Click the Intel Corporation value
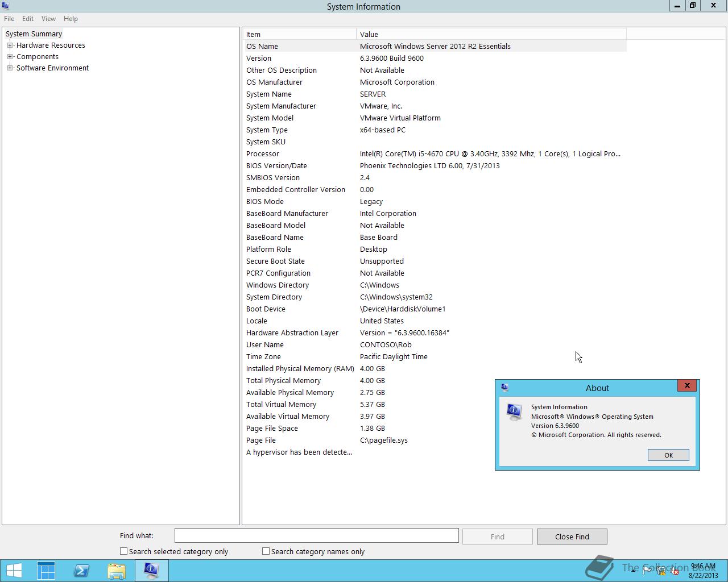 [388, 214]
